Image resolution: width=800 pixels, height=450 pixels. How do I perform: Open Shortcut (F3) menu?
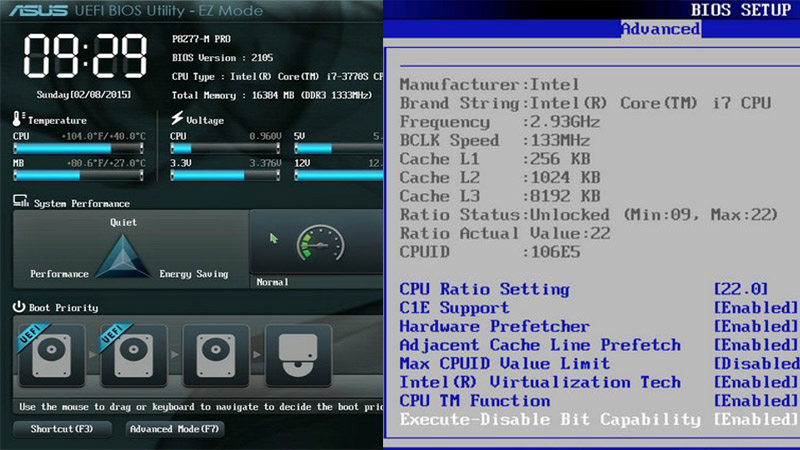point(62,429)
